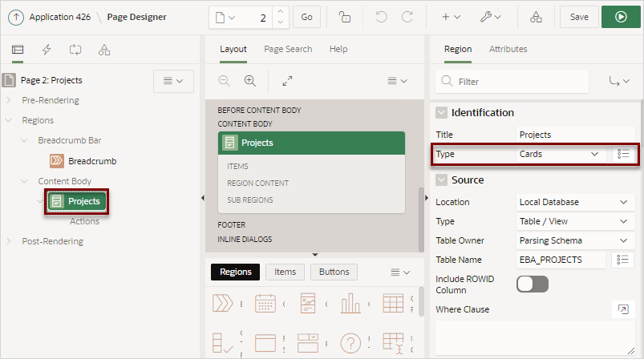Image resolution: width=644 pixels, height=359 pixels.
Task: Pick the Calendar region icon in gallery
Action: [265, 304]
